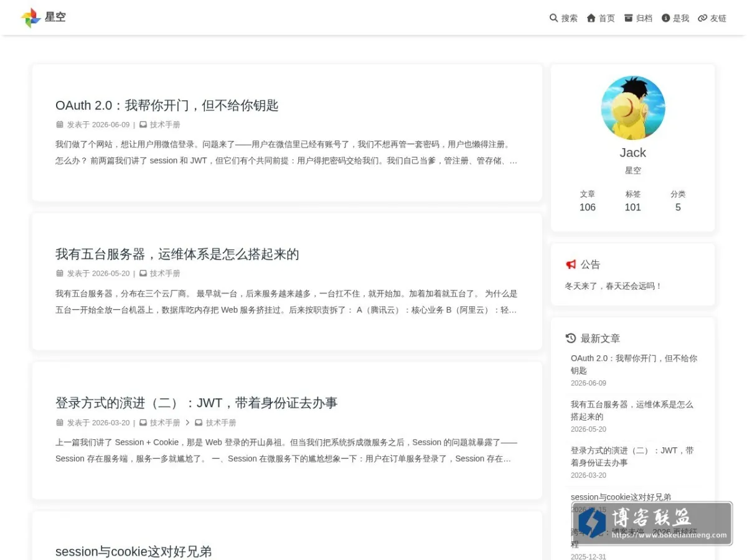Open sidebar link OAuth 2.0：我帮你开门
The width and height of the screenshot is (747, 560).
coord(634,364)
